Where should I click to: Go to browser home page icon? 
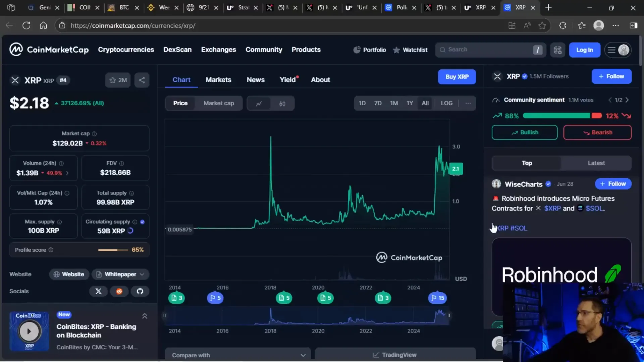[43, 25]
